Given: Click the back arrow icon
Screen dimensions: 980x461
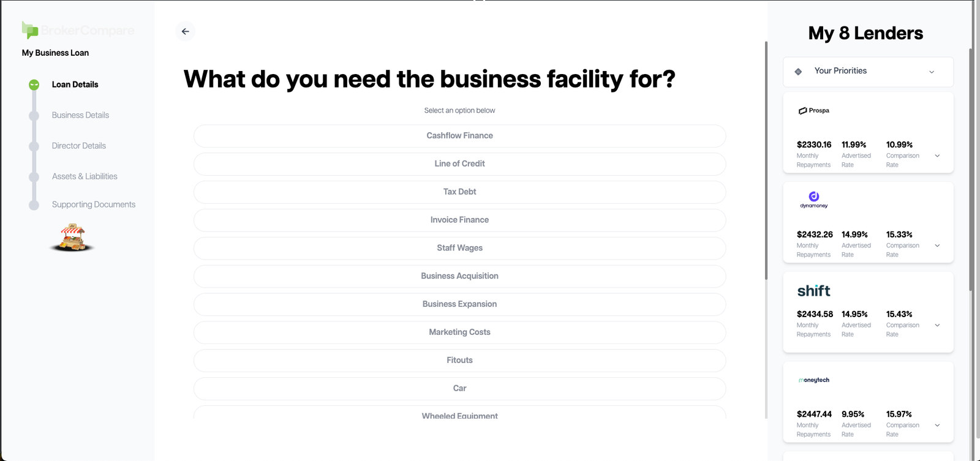Looking at the screenshot, I should [x=185, y=31].
